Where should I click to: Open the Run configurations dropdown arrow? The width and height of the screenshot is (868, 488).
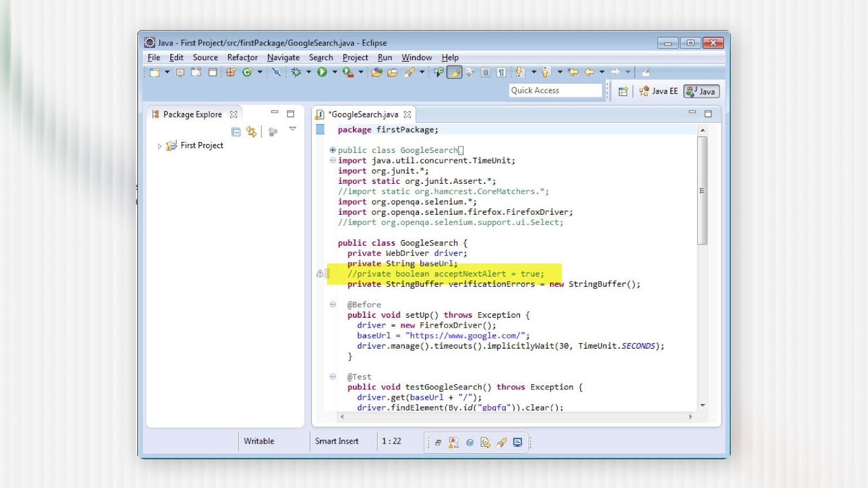click(335, 72)
